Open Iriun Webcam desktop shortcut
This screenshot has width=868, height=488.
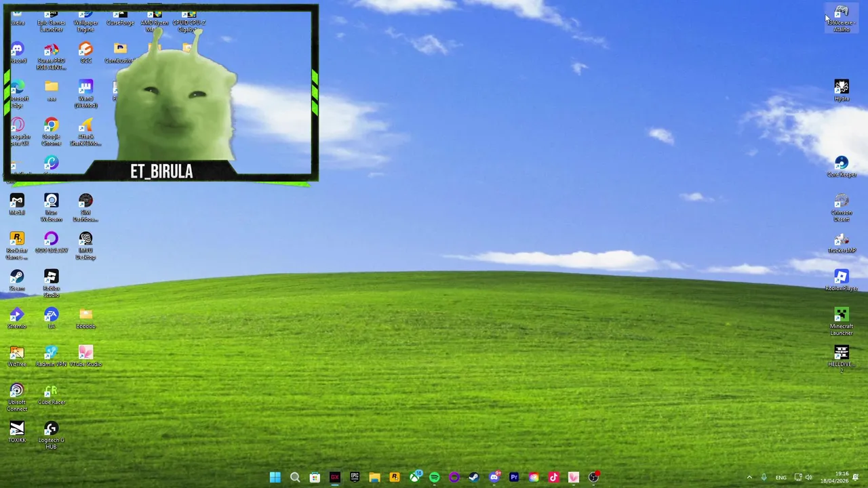coord(52,208)
